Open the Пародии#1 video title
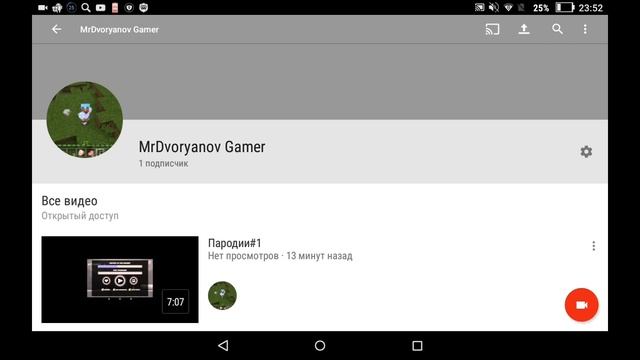This screenshot has height=360, width=640. [234, 243]
